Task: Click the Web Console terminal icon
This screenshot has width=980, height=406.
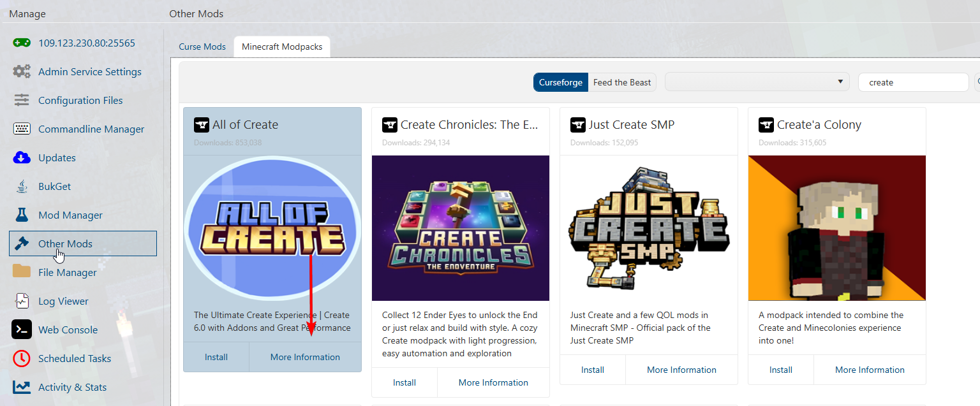Action: 22,330
